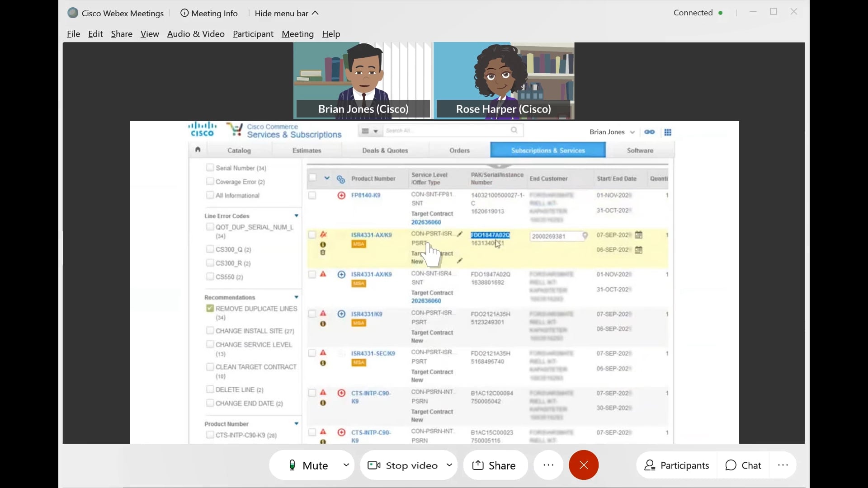Click Hide menu bar toggle

(287, 13)
